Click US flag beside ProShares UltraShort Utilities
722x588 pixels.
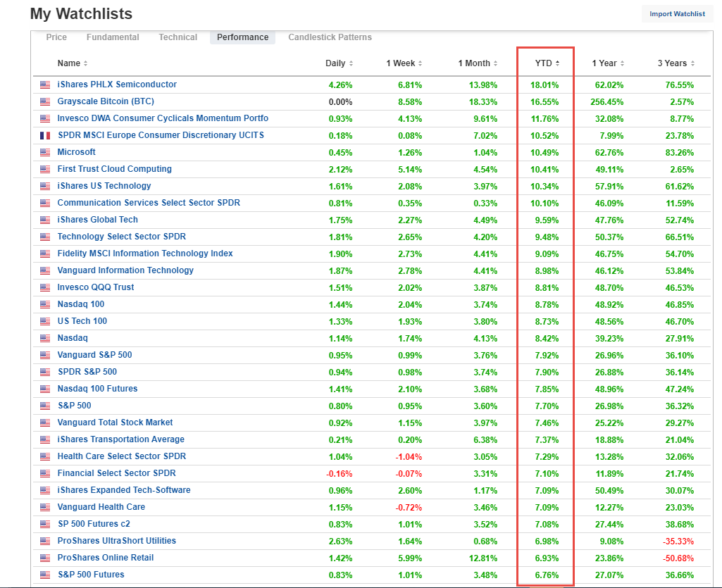pyautogui.click(x=45, y=541)
